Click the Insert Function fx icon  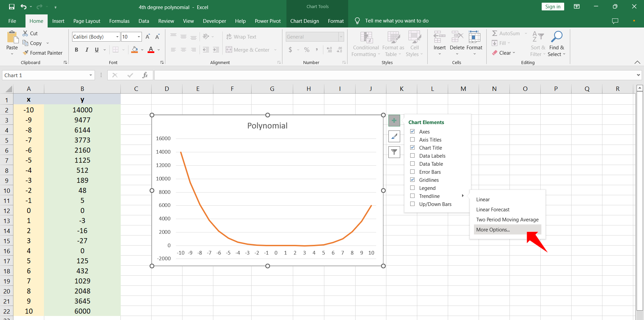click(145, 75)
